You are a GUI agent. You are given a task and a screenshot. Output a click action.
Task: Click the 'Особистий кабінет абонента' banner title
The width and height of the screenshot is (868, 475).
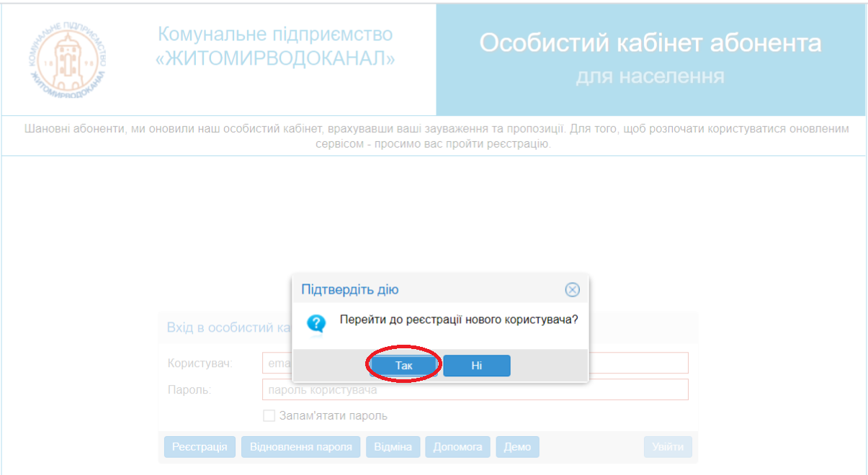(650, 43)
